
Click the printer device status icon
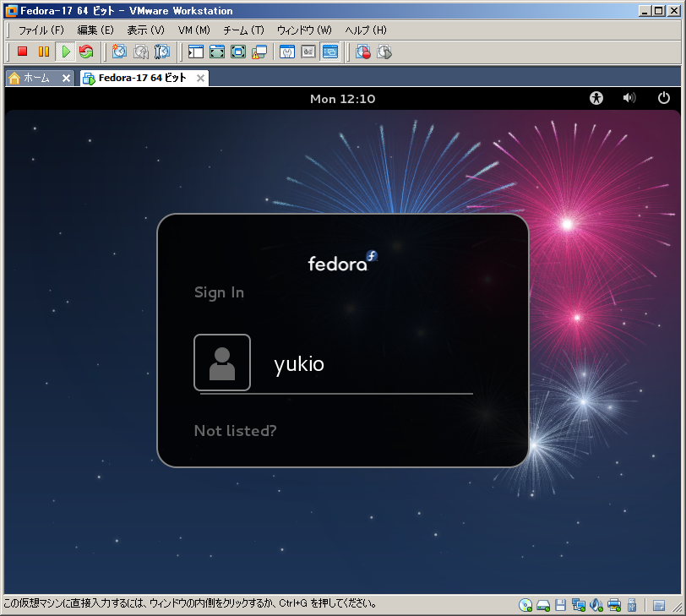click(x=614, y=605)
